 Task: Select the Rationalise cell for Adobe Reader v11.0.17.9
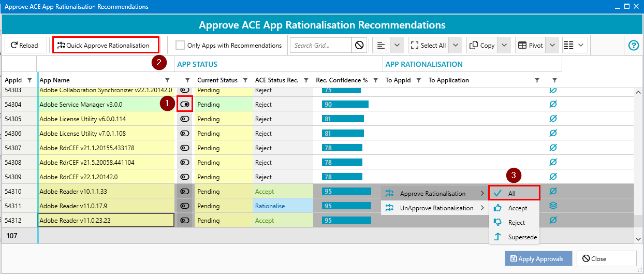tap(283, 206)
